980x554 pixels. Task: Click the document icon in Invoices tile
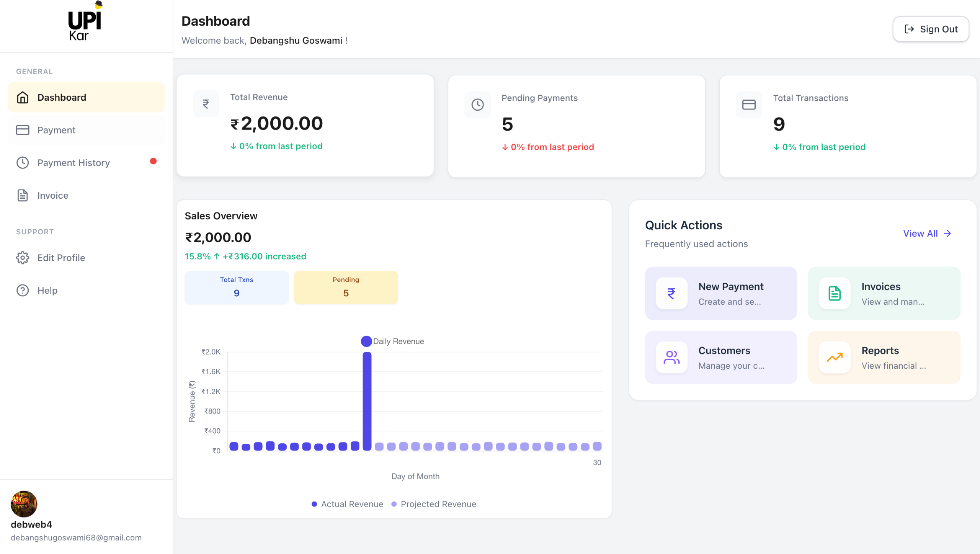coord(834,293)
